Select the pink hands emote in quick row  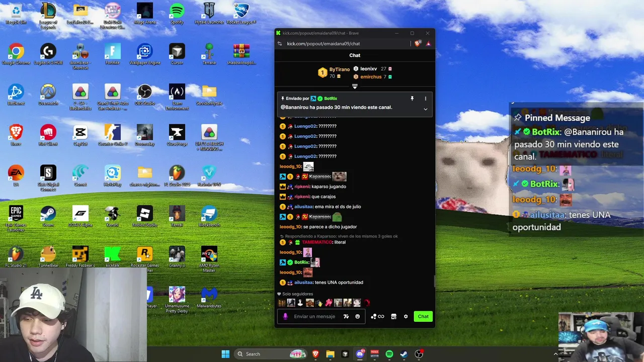click(329, 303)
